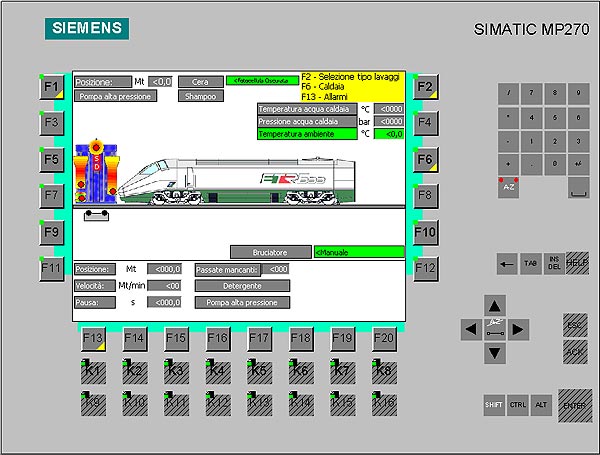The width and height of the screenshot is (600, 455).
Task: Click the F11 function key
Action: tap(52, 269)
